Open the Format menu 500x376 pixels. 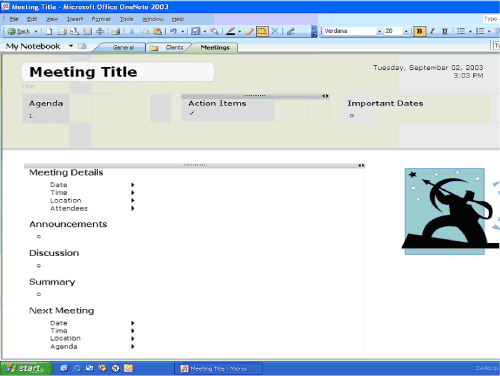101,19
